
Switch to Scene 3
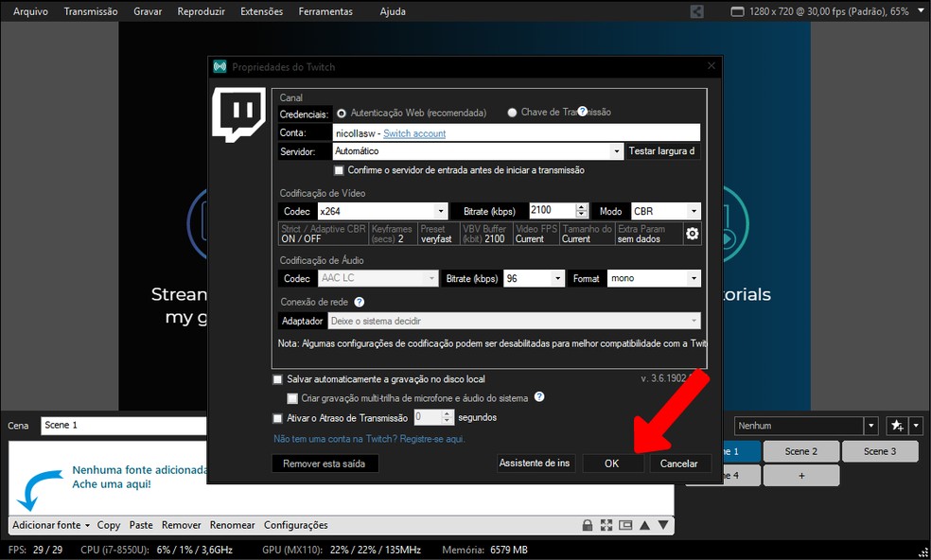[880, 451]
